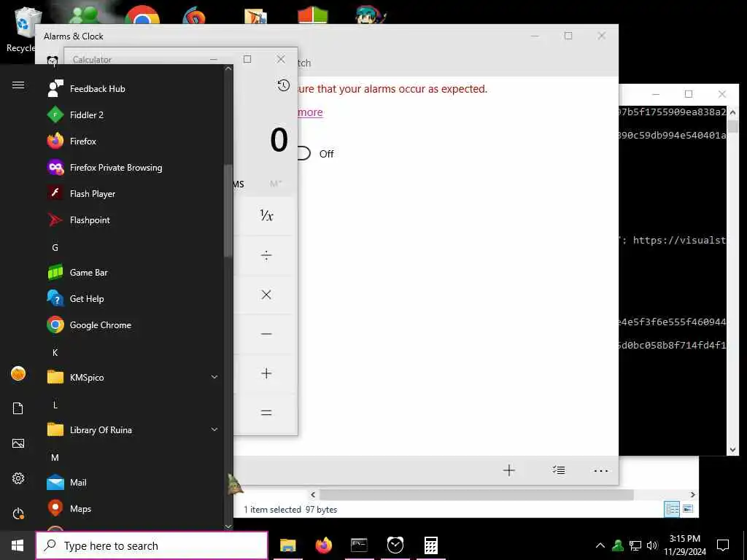This screenshot has height=560, width=747.
Task: Click console window scrollbar down arrow
Action: click(732, 449)
